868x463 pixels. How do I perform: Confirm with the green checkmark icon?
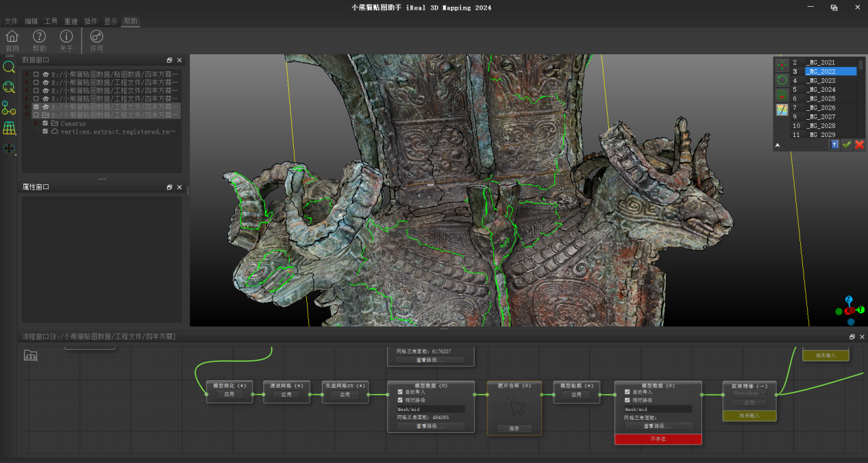pyautogui.click(x=847, y=145)
